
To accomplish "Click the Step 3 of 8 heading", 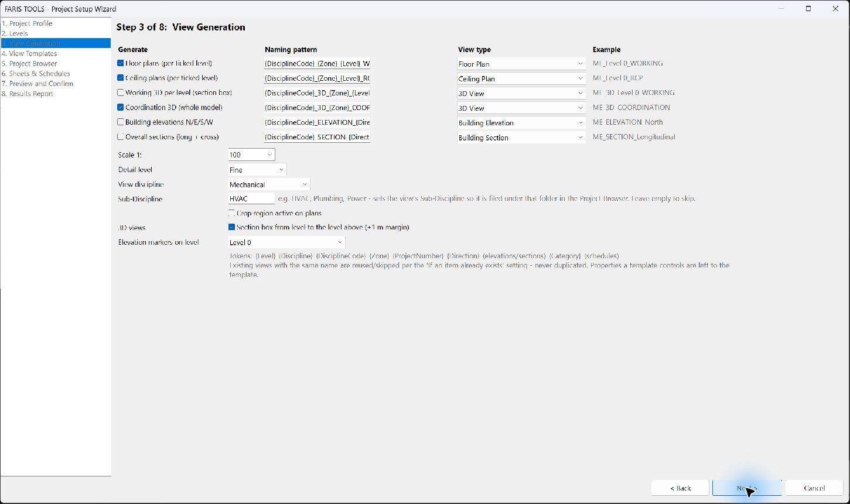I will click(180, 27).
